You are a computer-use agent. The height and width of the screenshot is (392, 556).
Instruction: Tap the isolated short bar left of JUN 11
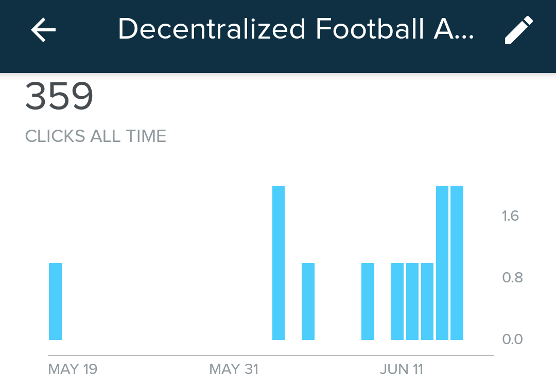pyautogui.click(x=368, y=301)
